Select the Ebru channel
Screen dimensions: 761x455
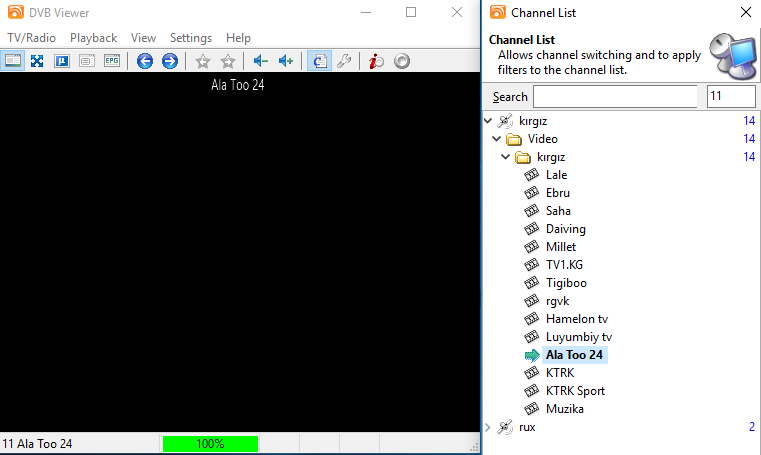tap(558, 193)
